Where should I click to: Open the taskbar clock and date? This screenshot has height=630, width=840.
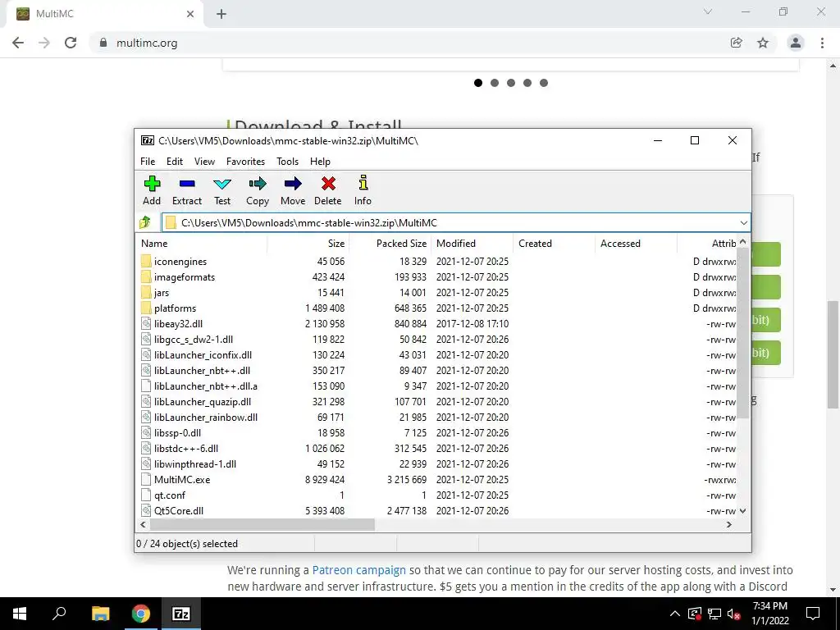[x=770, y=614]
